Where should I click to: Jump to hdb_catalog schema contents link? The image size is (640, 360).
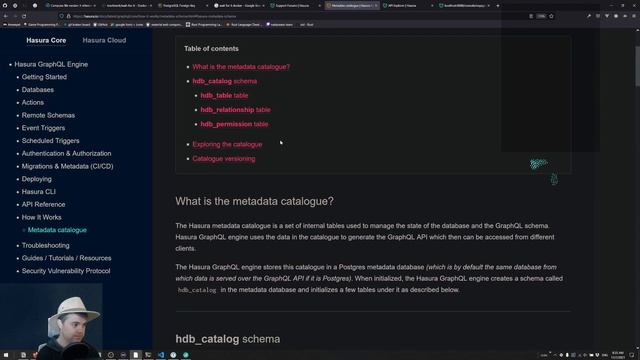coord(224,81)
